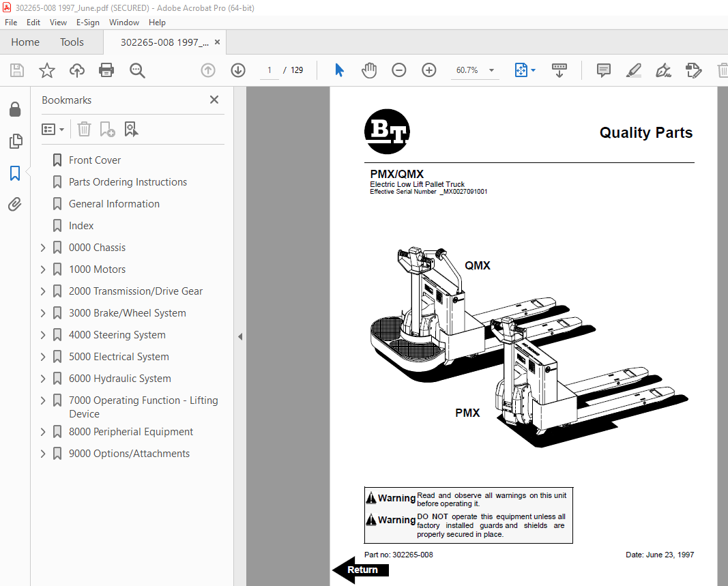
Task: Find the current bookmark icon
Action: (132, 129)
